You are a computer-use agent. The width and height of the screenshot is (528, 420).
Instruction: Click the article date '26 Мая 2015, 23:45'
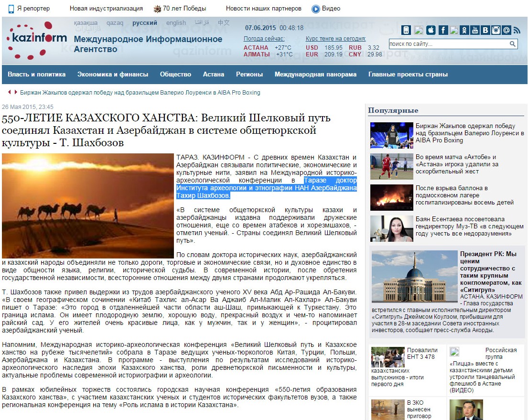(x=28, y=107)
